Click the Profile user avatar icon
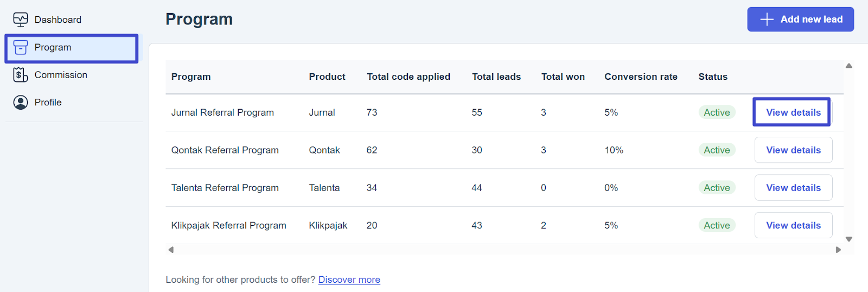 pyautogui.click(x=21, y=103)
